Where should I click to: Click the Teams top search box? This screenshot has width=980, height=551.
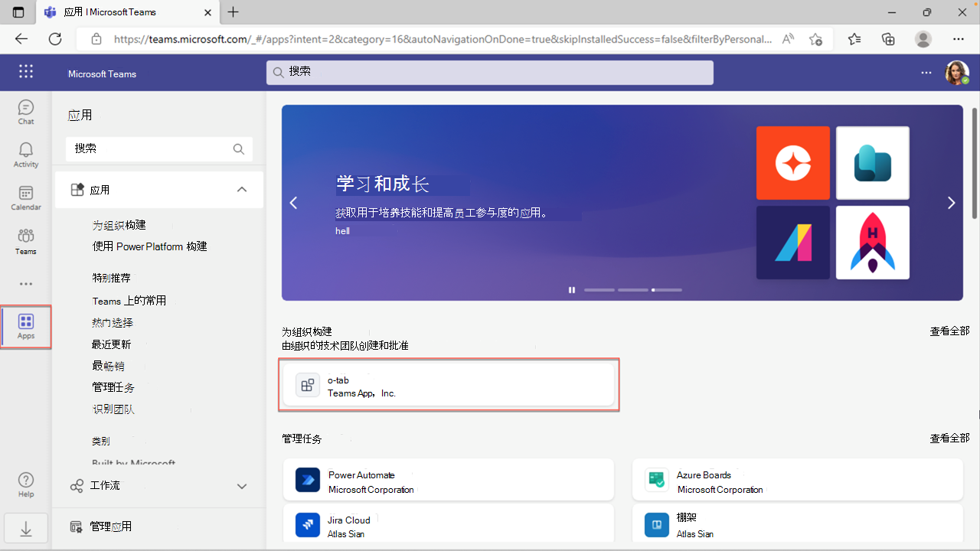coord(490,73)
